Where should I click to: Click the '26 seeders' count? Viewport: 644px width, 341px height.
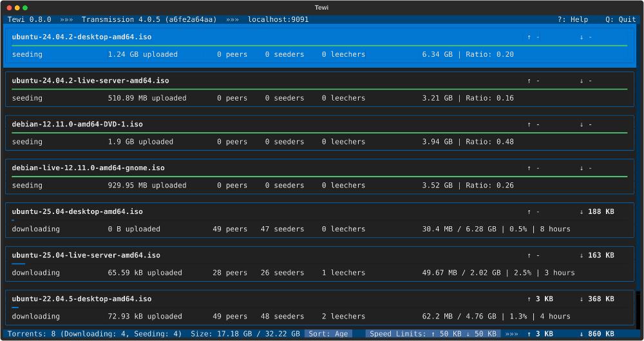click(x=282, y=272)
